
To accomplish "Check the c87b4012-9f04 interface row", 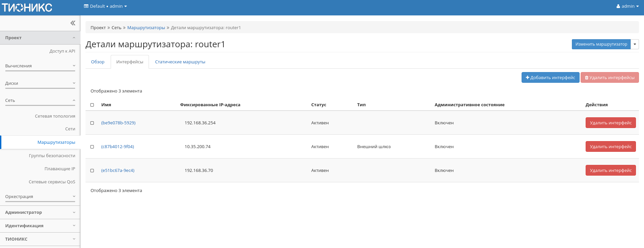I will pos(92,147).
